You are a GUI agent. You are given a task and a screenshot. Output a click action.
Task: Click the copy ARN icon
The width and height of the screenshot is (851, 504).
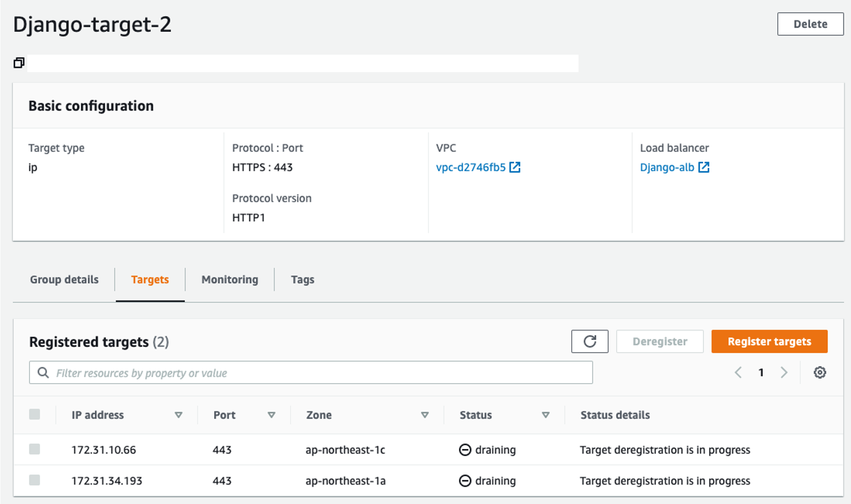pos(19,63)
